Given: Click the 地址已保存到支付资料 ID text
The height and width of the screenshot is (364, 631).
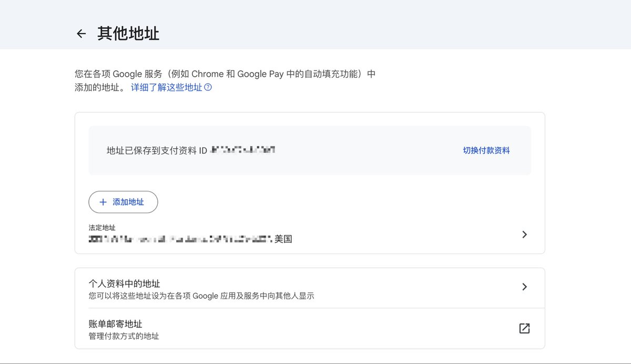Looking at the screenshot, I should [157, 150].
